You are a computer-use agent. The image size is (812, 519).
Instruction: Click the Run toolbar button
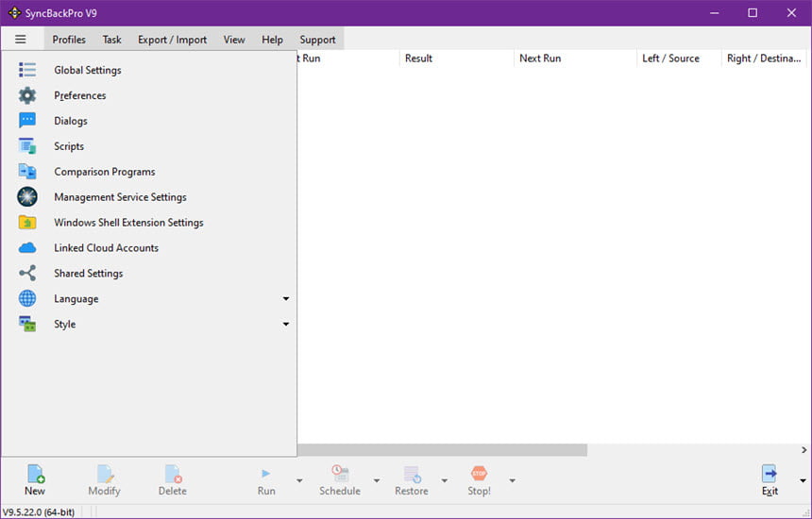click(x=266, y=480)
